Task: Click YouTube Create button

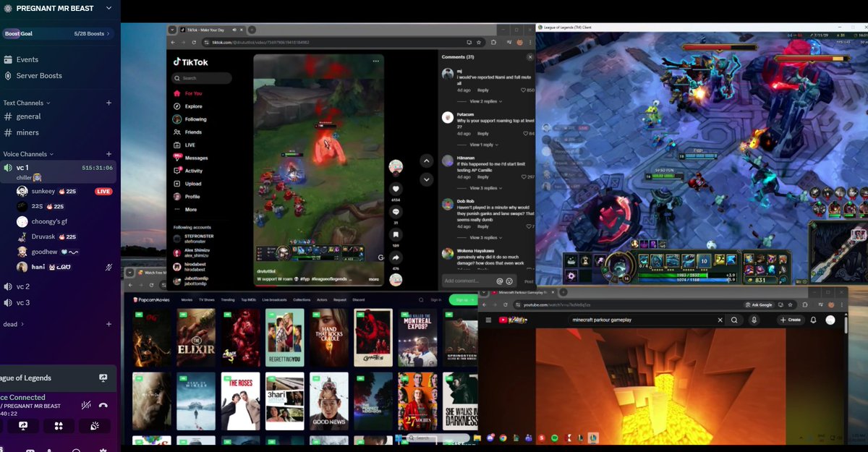Action: point(791,320)
